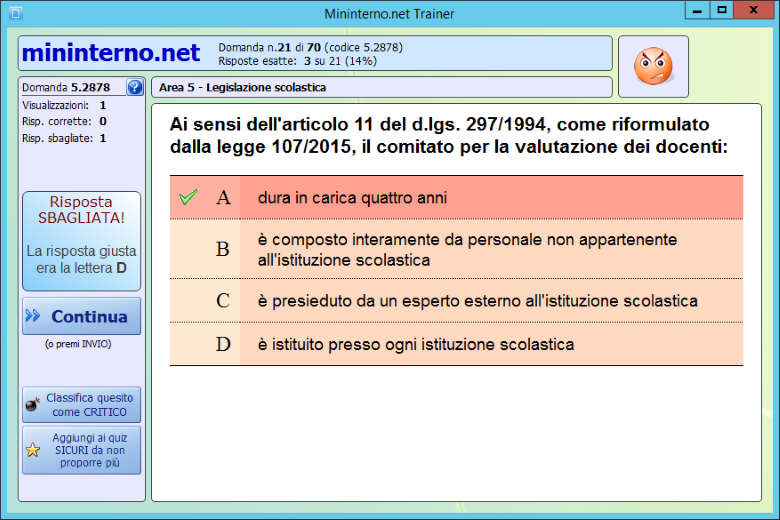Click answer 'è presieduto da un esperto esterno'

477,301
